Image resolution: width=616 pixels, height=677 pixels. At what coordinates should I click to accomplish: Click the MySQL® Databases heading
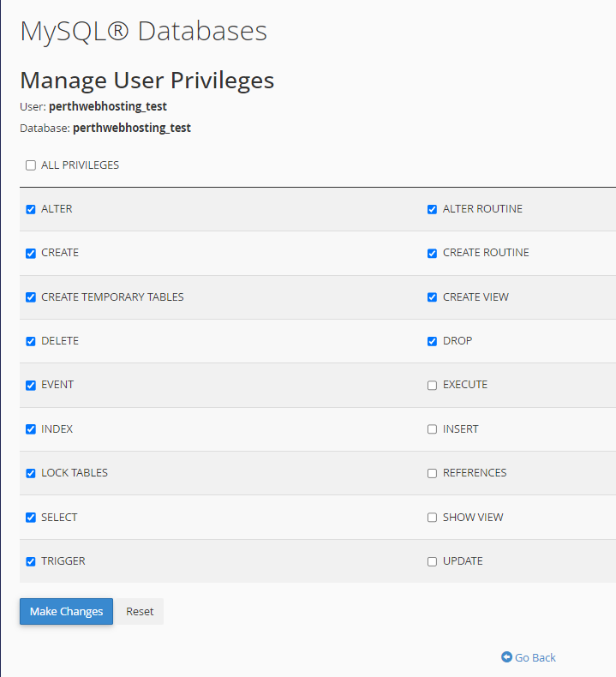(144, 31)
